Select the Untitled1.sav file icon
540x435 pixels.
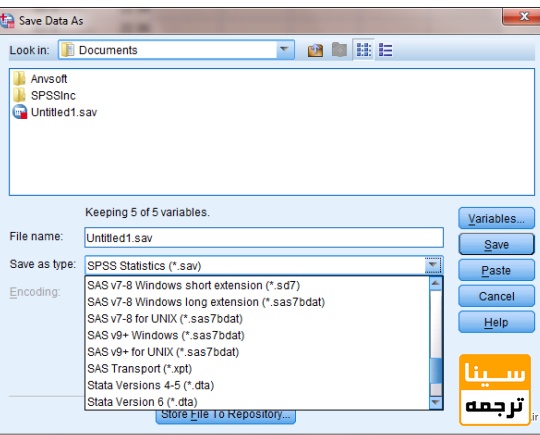(20, 112)
